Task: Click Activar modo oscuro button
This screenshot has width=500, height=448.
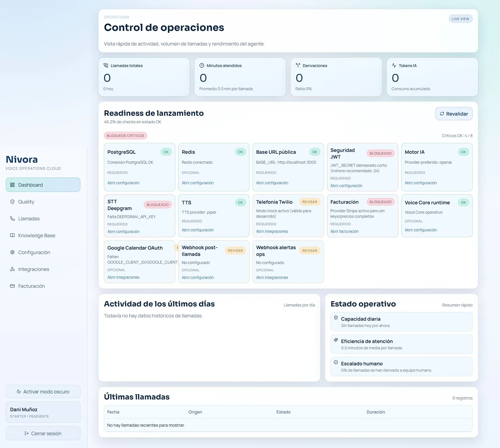Action: [43, 391]
